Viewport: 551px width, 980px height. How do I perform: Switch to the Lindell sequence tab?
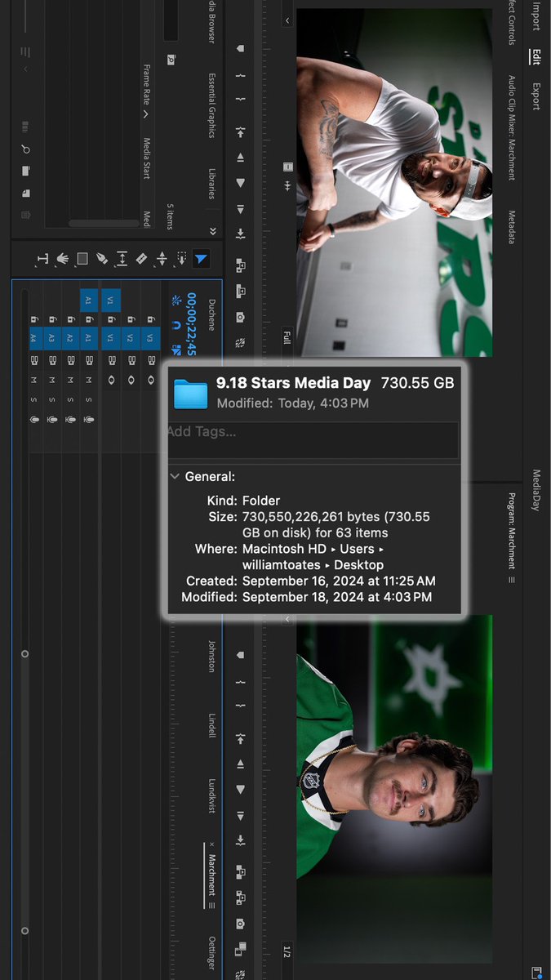(x=211, y=724)
